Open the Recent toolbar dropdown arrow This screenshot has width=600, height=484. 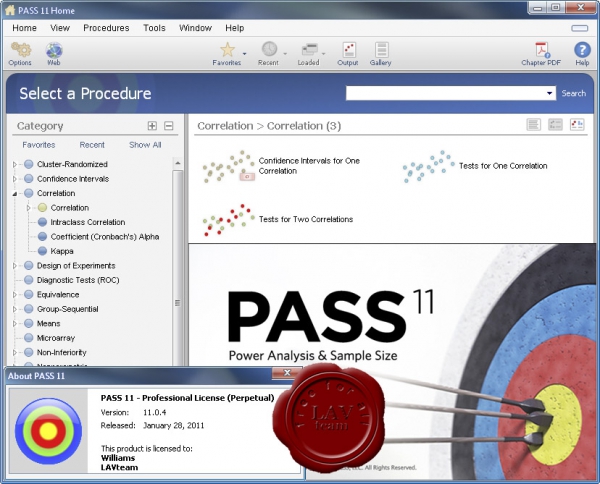[285, 54]
